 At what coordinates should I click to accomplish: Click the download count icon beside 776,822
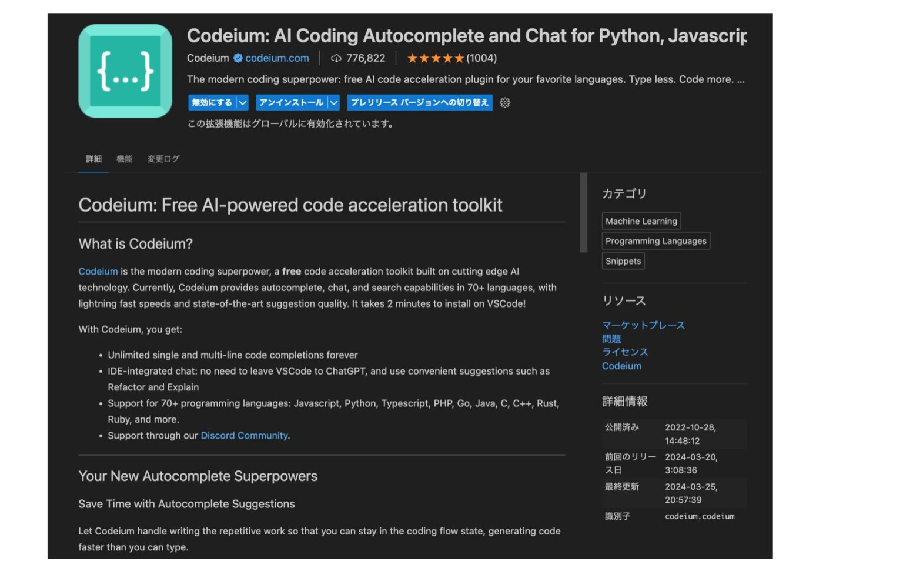coord(336,58)
